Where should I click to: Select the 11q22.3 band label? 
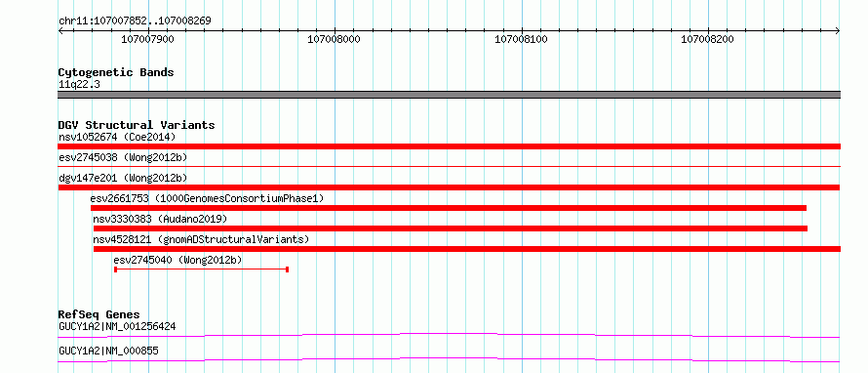(79, 85)
